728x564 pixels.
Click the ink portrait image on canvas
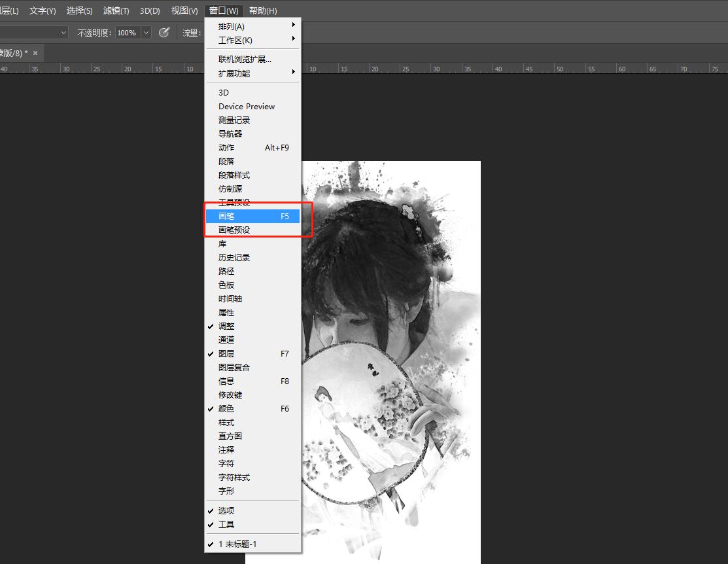pyautogui.click(x=391, y=362)
